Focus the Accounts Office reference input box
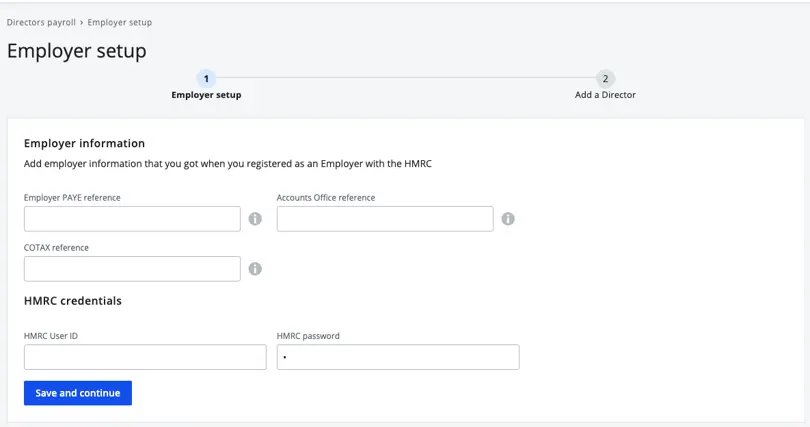Image resolution: width=810 pixels, height=427 pixels. [385, 219]
